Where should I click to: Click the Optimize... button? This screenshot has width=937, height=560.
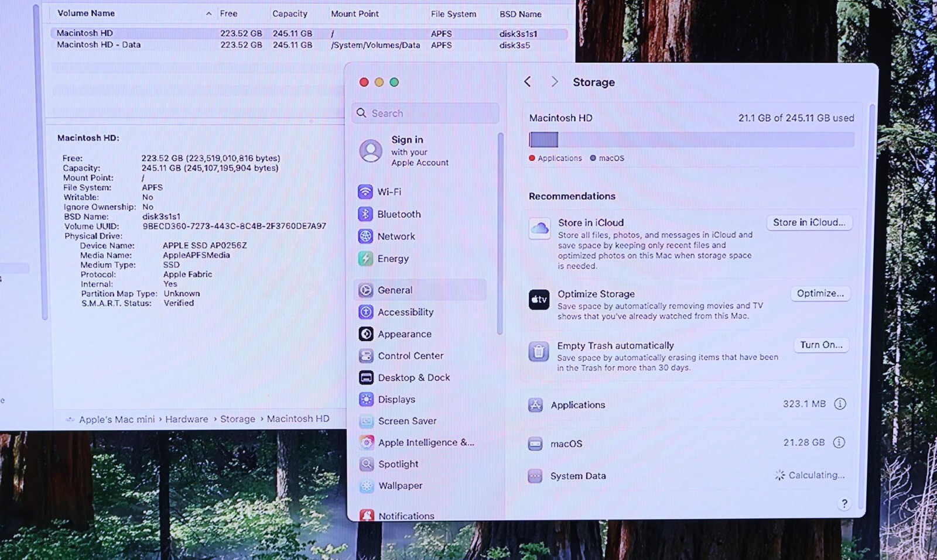click(x=820, y=294)
